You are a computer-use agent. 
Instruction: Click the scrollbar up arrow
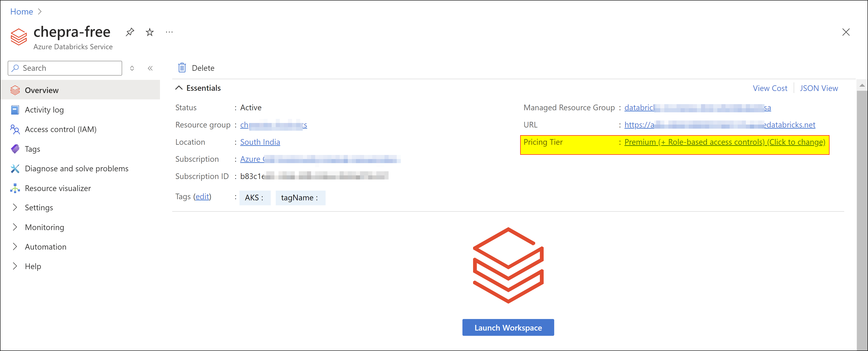pos(862,85)
